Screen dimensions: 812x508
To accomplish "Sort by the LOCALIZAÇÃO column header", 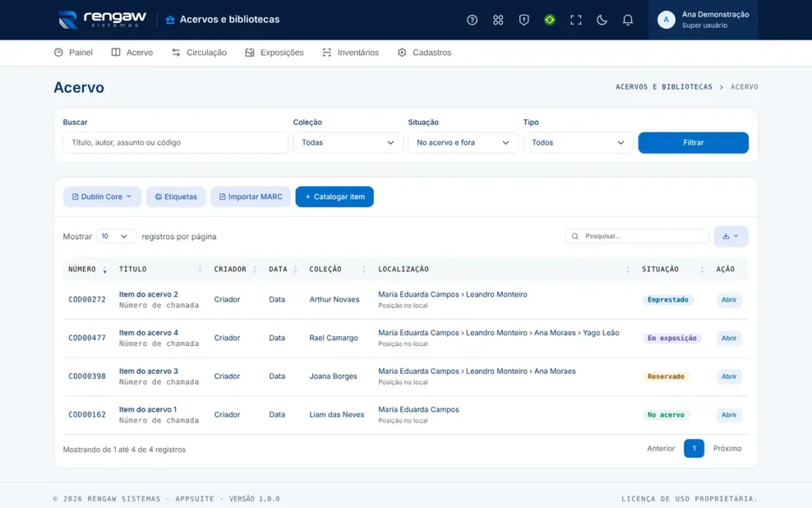I will pos(504,269).
